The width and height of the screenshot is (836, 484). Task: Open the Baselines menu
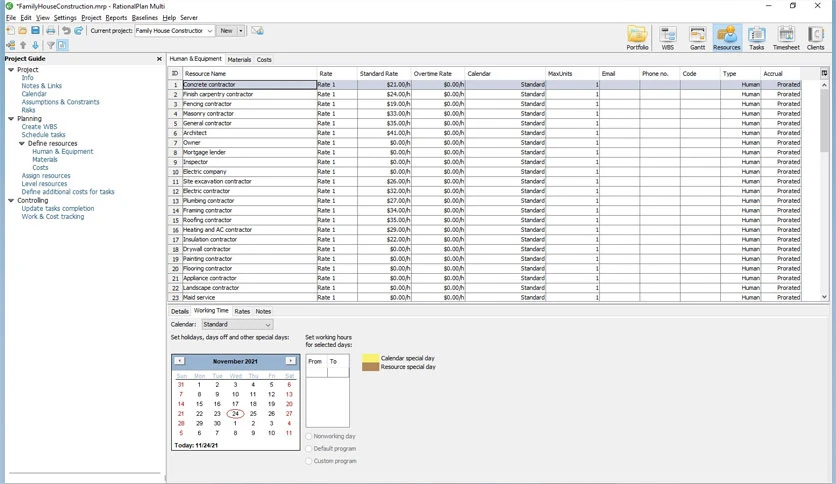(144, 18)
